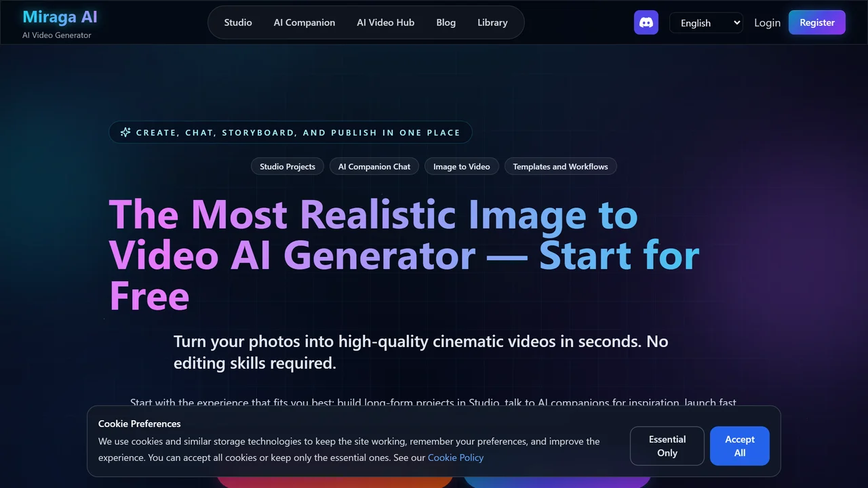
Task: Click the 'AI Video Generator' subtitle text
Action: pyautogui.click(x=57, y=35)
